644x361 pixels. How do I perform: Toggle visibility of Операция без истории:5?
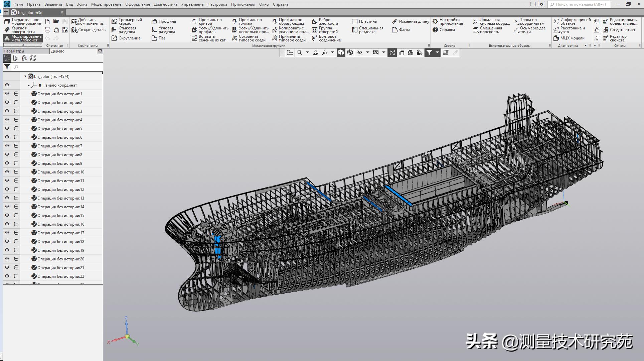[7, 128]
